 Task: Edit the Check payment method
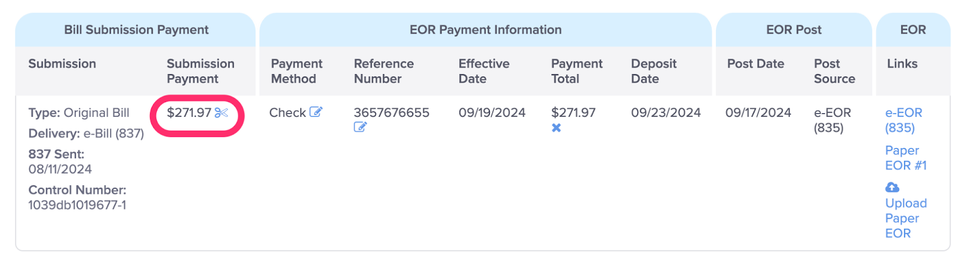(x=316, y=112)
